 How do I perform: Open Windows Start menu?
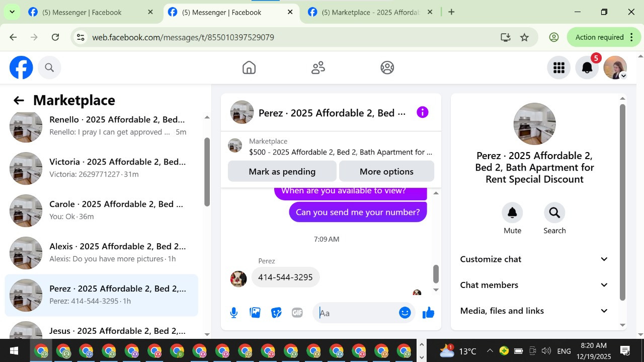(14, 351)
